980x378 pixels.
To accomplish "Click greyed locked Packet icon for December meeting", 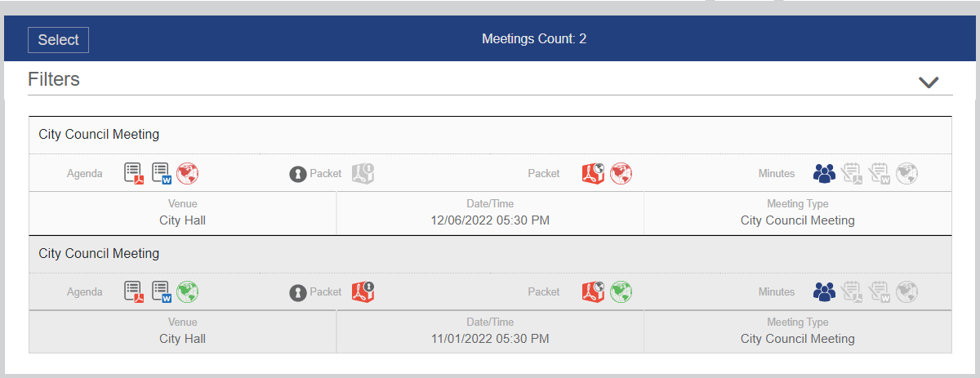I will point(363,173).
